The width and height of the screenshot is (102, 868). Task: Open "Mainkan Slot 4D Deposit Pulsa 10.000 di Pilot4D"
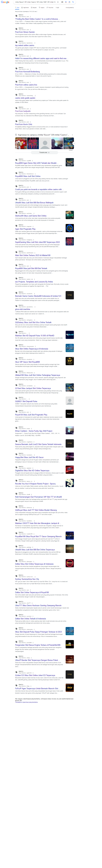point(35,336)
